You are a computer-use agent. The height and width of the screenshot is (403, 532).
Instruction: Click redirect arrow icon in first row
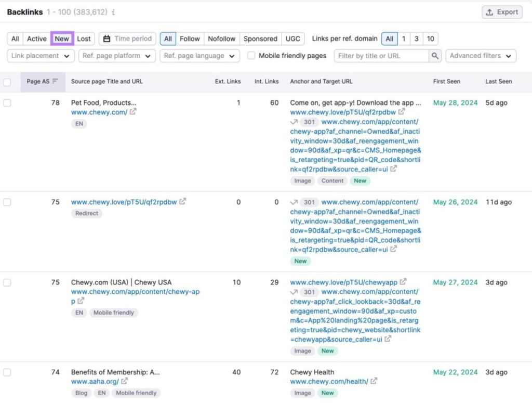(x=294, y=122)
